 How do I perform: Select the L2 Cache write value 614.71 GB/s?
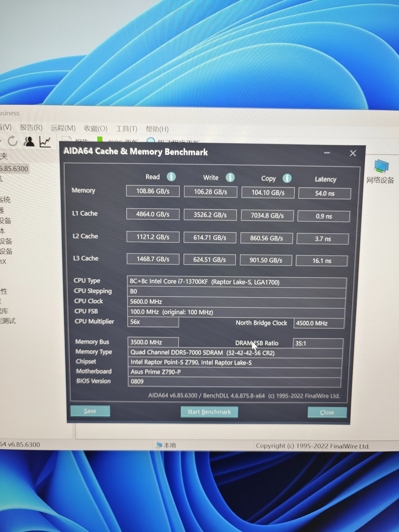(210, 238)
